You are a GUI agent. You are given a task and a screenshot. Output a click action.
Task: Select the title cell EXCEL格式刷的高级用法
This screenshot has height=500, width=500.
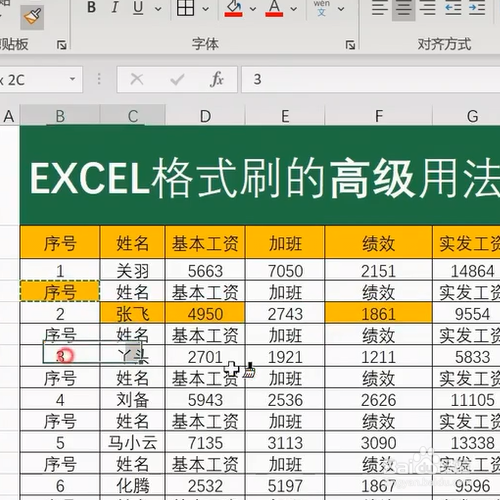(x=260, y=175)
